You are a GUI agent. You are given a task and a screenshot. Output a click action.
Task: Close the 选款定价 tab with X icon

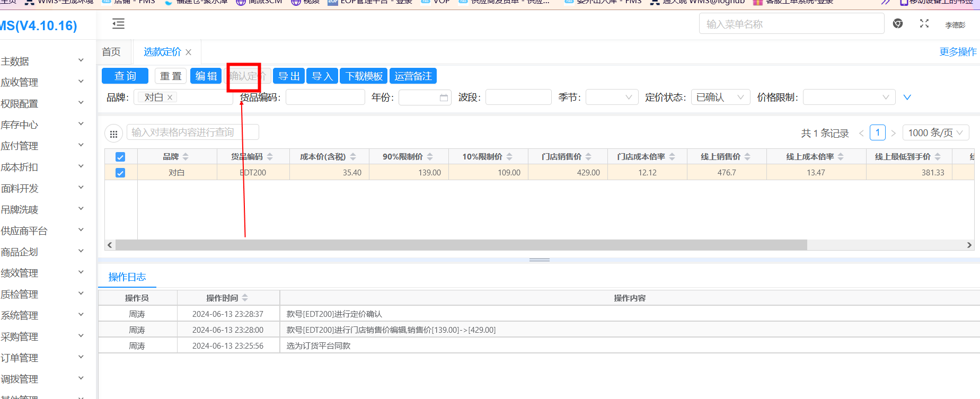[x=189, y=52]
